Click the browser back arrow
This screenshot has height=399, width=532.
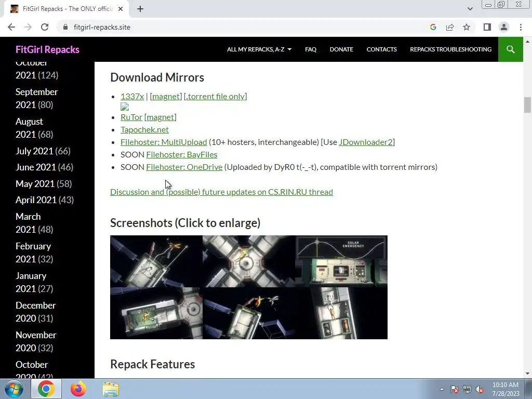click(11, 27)
